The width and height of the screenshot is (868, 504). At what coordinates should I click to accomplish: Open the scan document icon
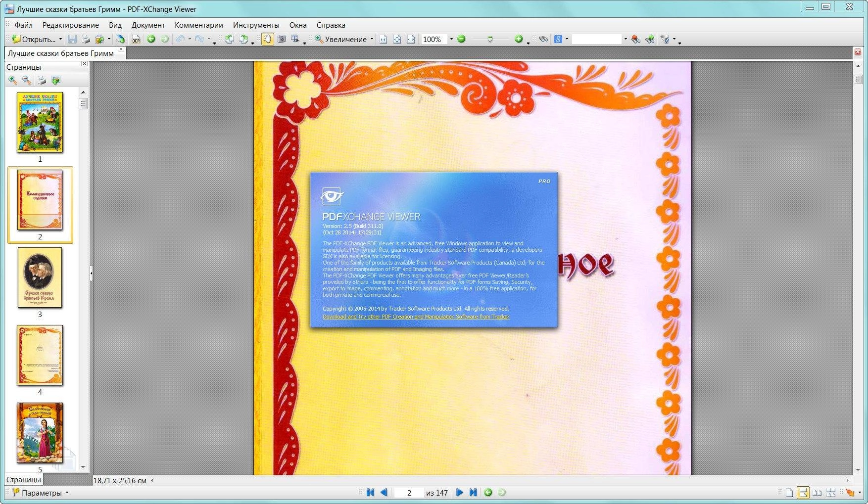pyautogui.click(x=121, y=39)
